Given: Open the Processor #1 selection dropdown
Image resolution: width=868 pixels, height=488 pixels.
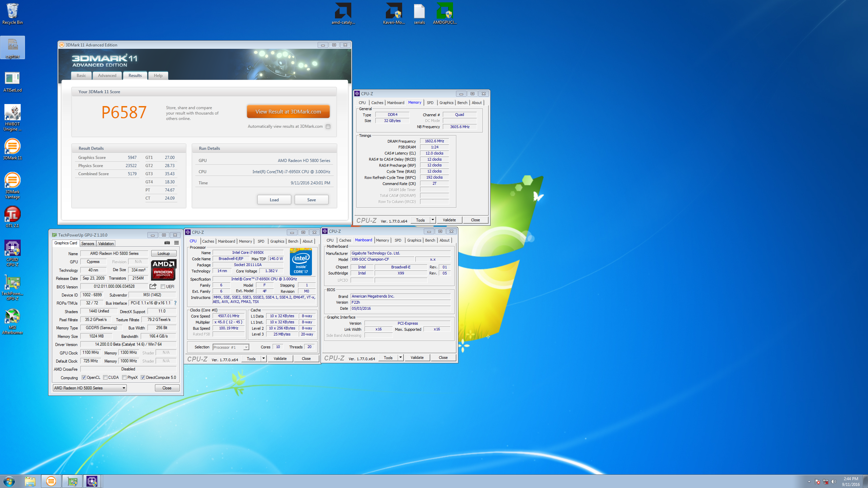Looking at the screenshot, I should pyautogui.click(x=231, y=347).
